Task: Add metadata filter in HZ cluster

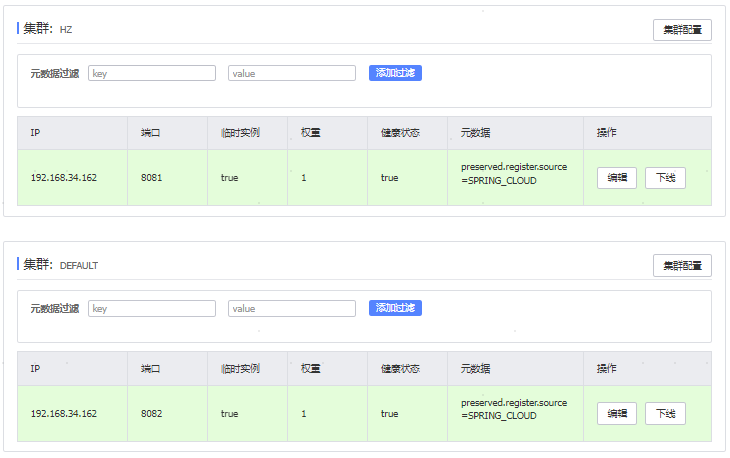Action: [395, 73]
